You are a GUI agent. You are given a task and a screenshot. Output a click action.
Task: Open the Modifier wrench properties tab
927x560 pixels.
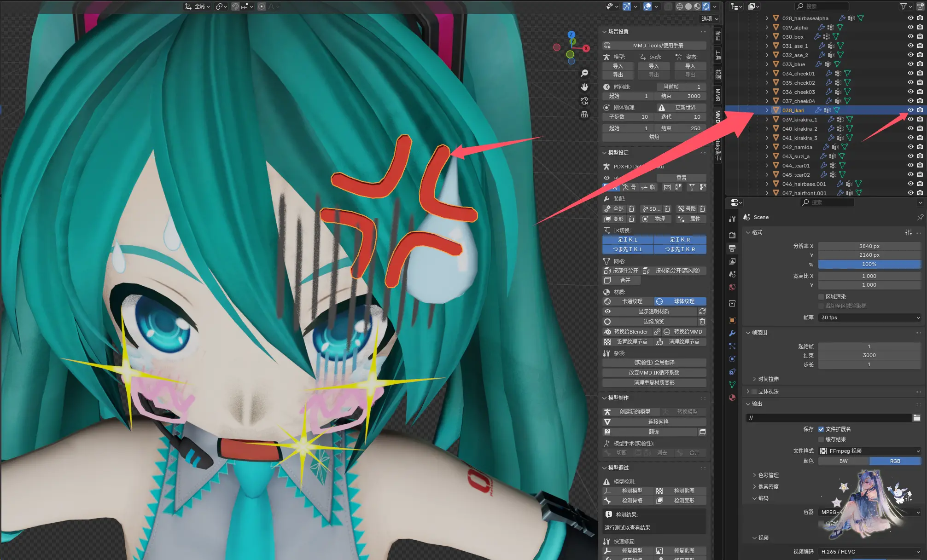click(732, 333)
